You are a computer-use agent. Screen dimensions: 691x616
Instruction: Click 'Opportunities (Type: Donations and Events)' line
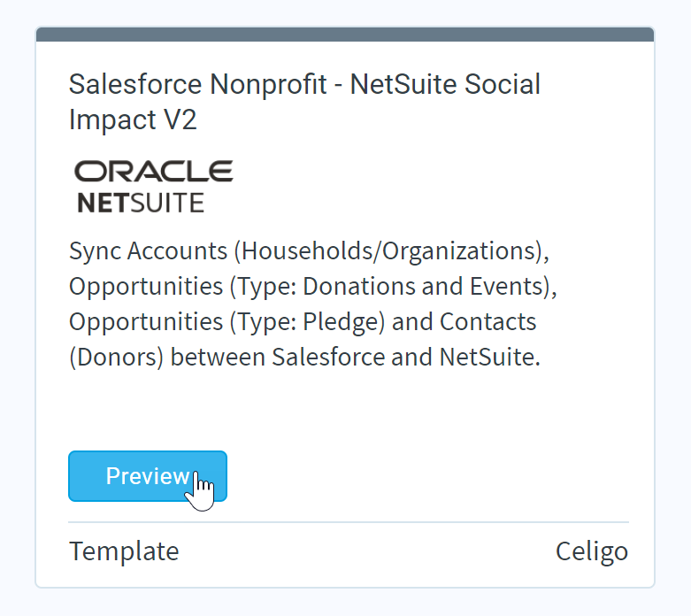313,286
